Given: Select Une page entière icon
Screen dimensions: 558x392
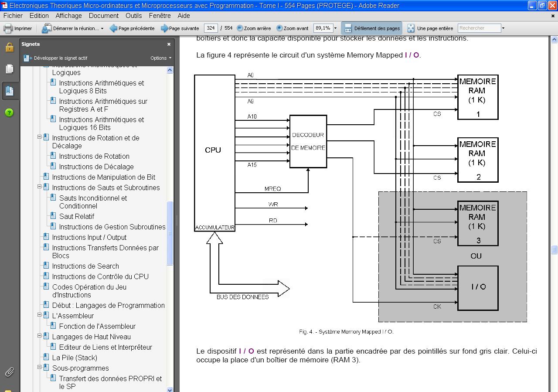Looking at the screenshot, I should tap(411, 28).
